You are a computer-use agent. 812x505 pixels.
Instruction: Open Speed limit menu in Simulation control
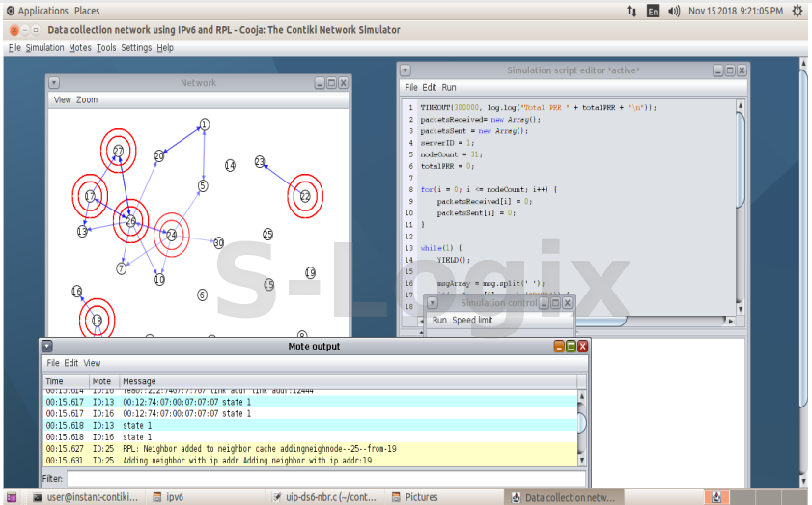(472, 320)
